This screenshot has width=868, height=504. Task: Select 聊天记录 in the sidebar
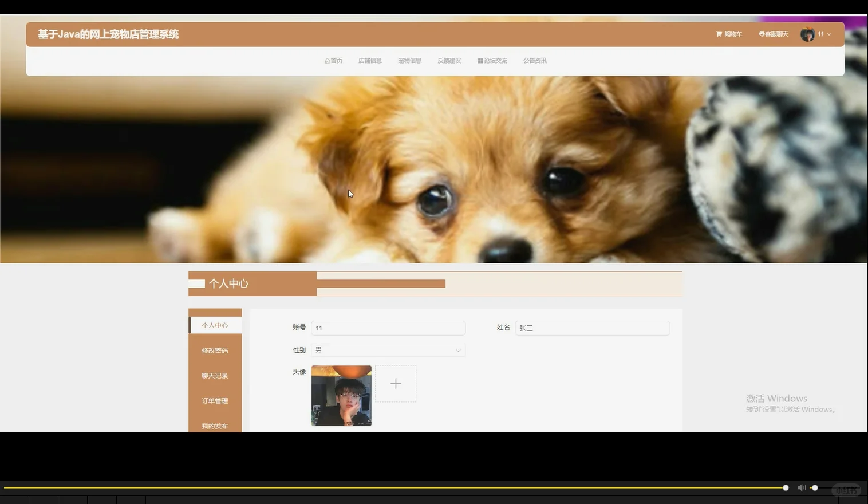click(215, 376)
